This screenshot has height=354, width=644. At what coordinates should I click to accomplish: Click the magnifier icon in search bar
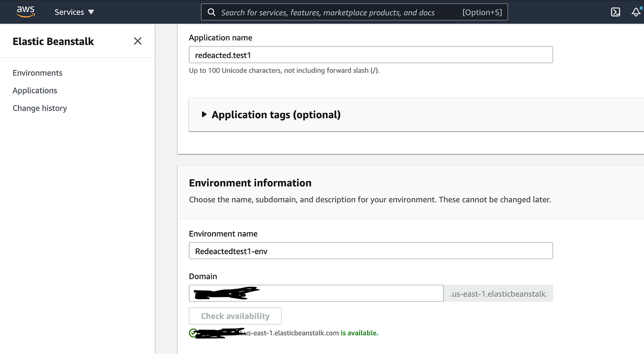click(212, 12)
